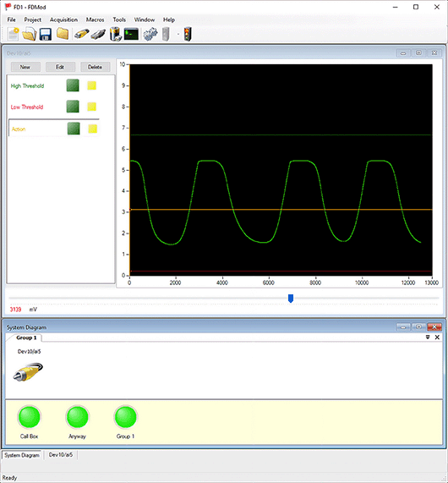Image resolution: width=448 pixels, height=483 pixels.
Task: Click the new document toolbar icon
Action: (x=14, y=34)
